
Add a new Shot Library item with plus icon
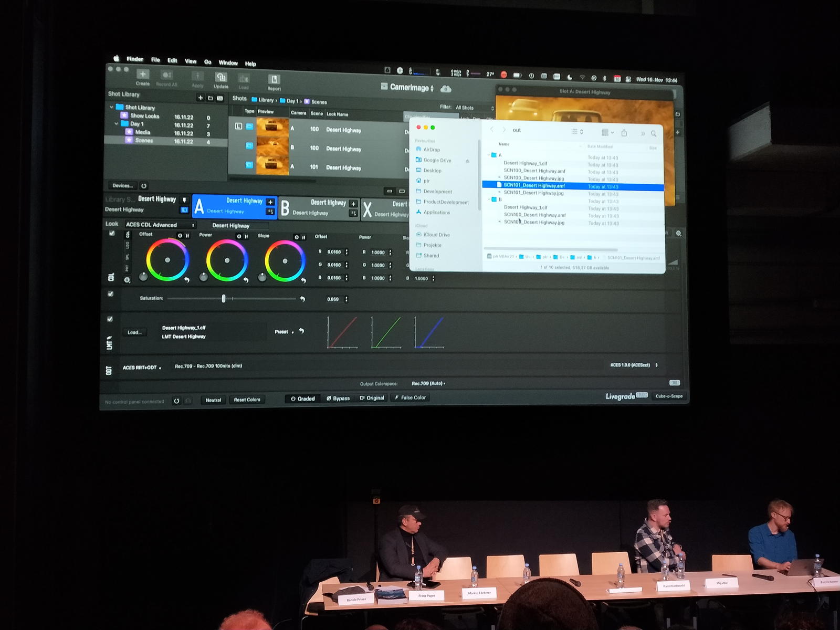coord(200,98)
